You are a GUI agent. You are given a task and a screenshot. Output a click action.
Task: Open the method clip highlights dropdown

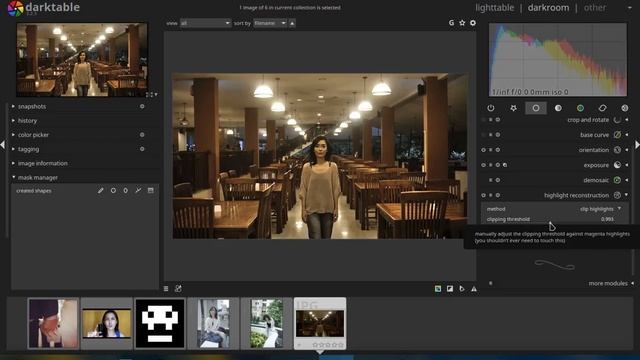[x=555, y=209]
